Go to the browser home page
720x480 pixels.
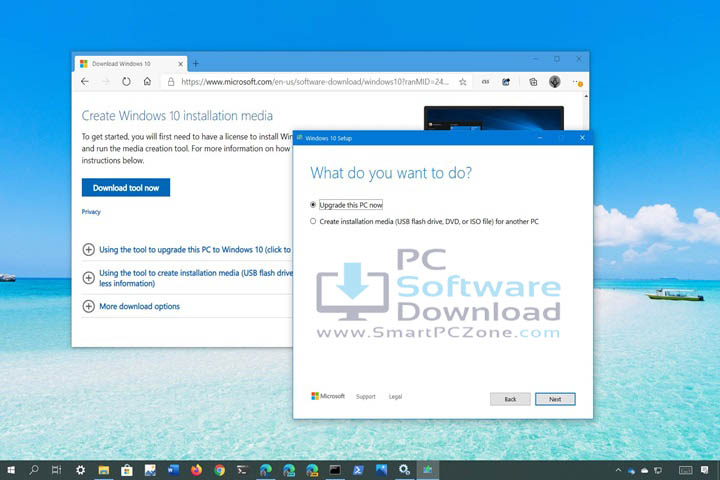pos(147,82)
